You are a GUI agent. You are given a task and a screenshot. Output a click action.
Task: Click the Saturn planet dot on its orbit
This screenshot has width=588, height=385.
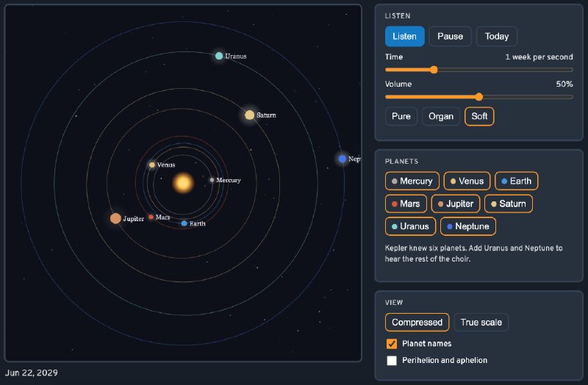point(249,115)
